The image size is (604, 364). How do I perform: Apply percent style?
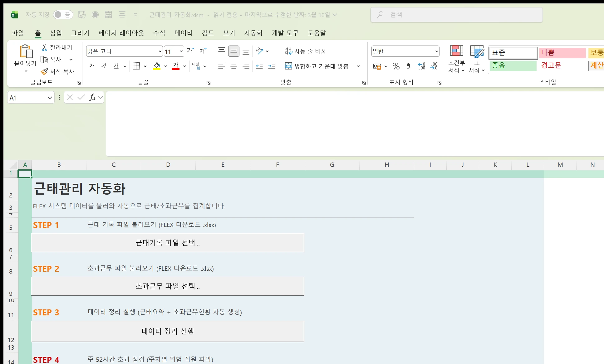[396, 66]
